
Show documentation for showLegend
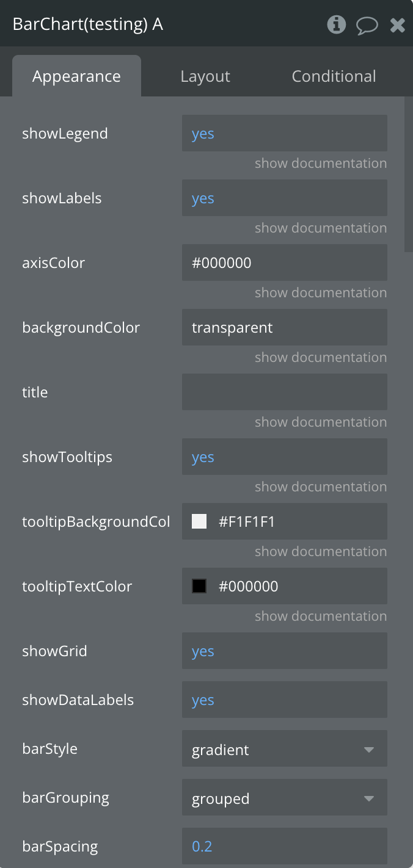(321, 164)
